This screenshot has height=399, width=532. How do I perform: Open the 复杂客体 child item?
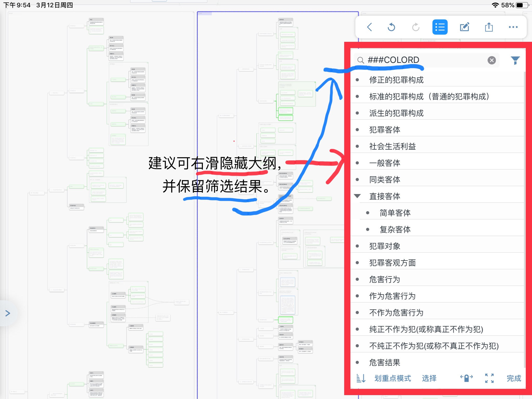pyautogui.click(x=437, y=229)
